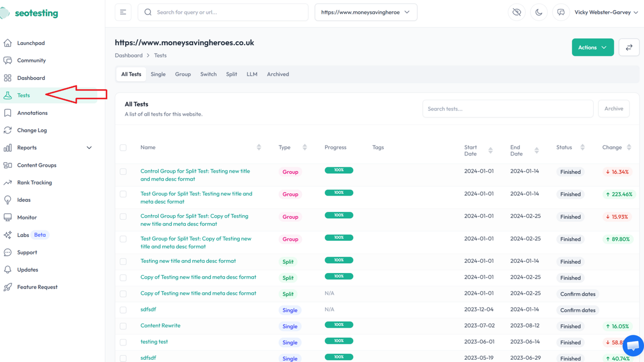Open the Content Rewrite test link
This screenshot has height=362, width=644.
pyautogui.click(x=160, y=326)
